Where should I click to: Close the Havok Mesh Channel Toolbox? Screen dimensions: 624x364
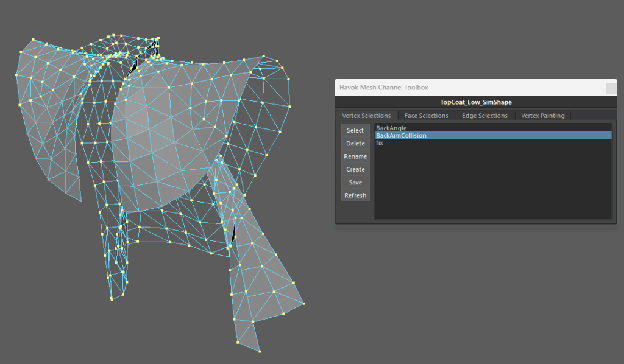(x=611, y=88)
